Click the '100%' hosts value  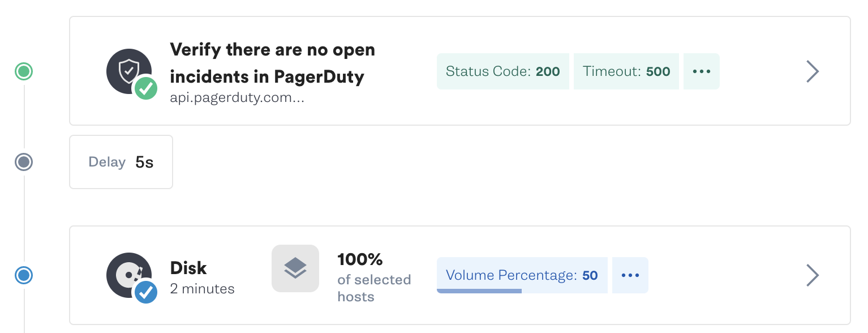click(360, 259)
